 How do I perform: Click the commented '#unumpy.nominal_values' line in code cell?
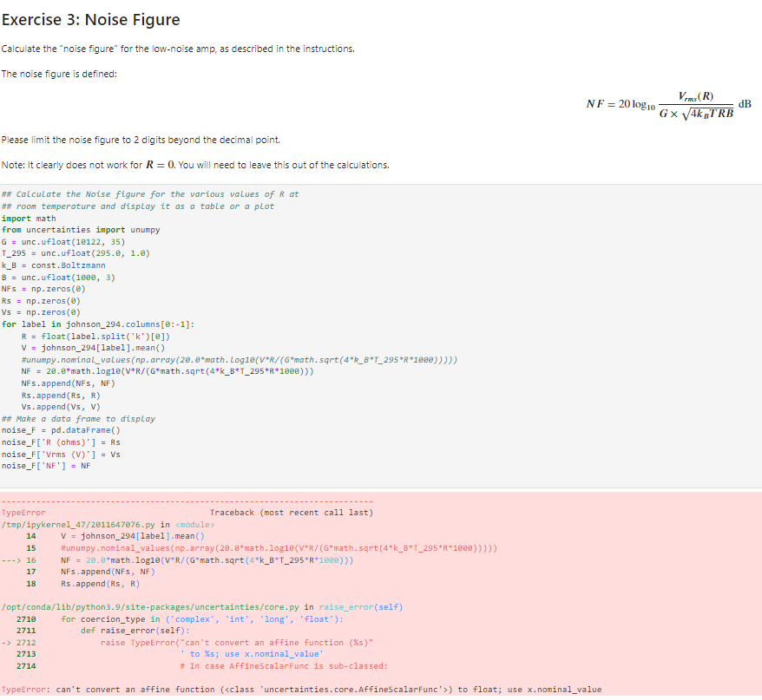tap(240, 360)
